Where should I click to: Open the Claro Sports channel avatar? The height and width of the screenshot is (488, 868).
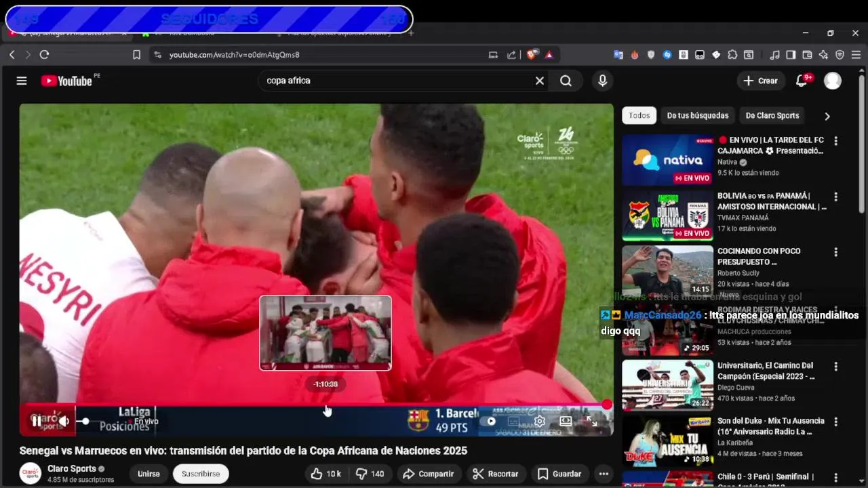(30, 473)
